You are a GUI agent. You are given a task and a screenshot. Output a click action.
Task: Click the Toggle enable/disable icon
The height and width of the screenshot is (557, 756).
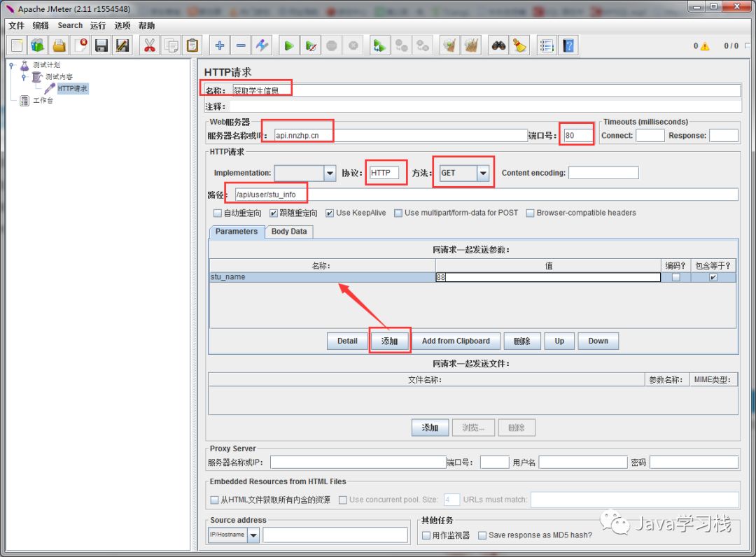(x=262, y=45)
